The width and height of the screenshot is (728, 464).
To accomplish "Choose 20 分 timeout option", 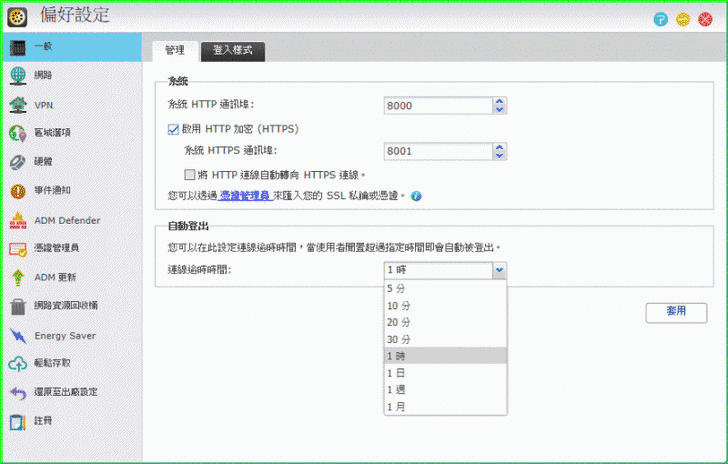I will (x=445, y=322).
